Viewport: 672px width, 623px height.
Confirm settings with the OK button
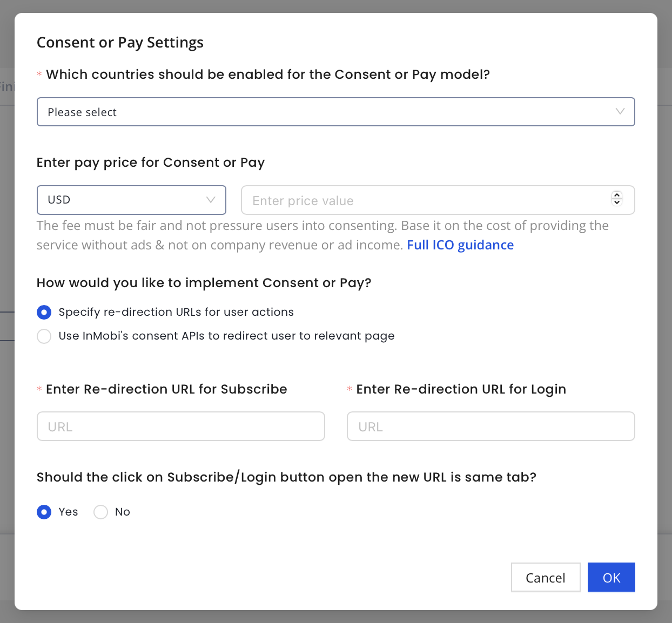(x=611, y=577)
